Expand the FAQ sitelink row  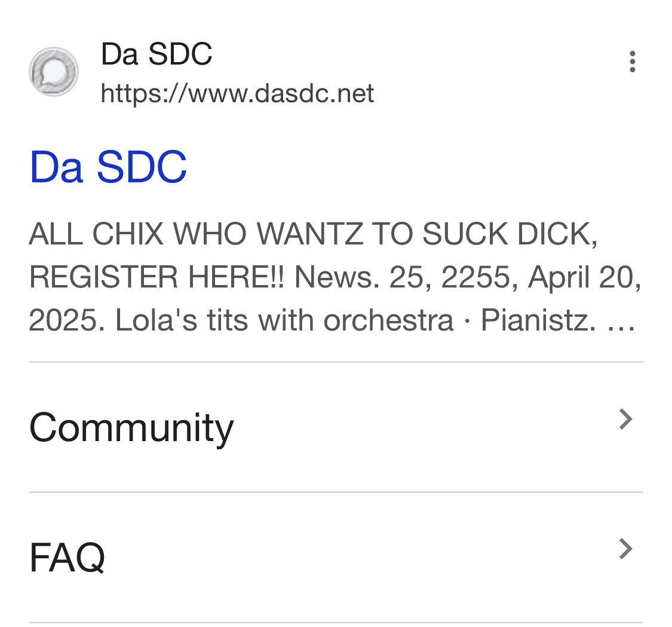(336, 557)
